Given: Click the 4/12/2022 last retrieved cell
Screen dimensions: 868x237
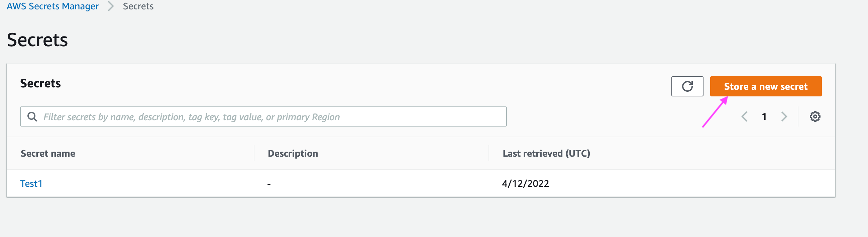Looking at the screenshot, I should [x=525, y=183].
